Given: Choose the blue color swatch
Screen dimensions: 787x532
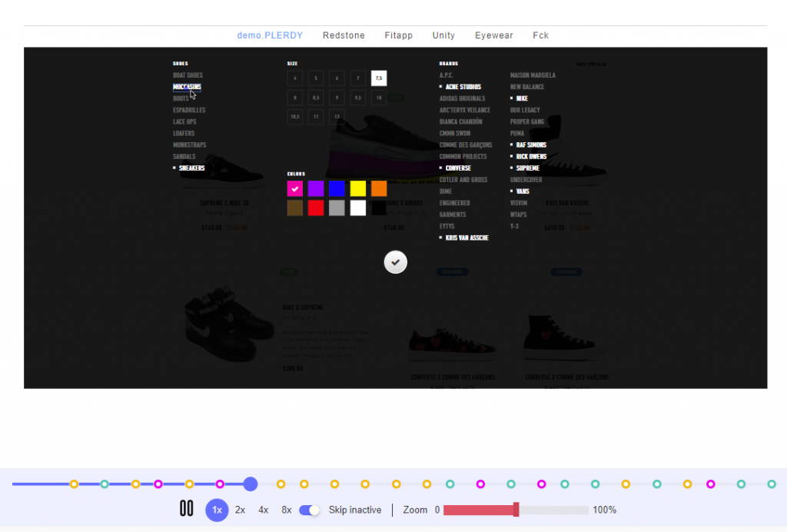Looking at the screenshot, I should [337, 188].
